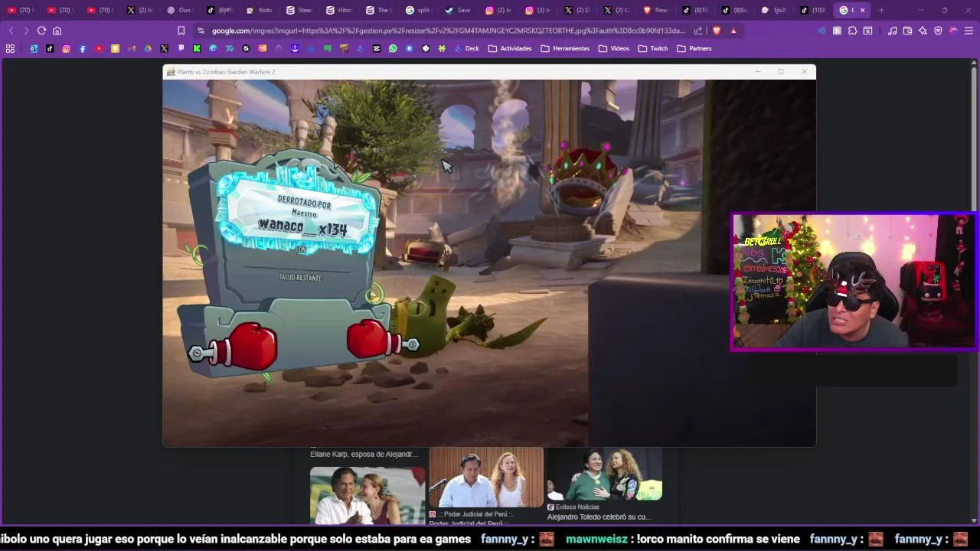Image resolution: width=980 pixels, height=551 pixels.
Task: Switch to the ChatGPT 'Dun' tab
Action: [x=178, y=10]
